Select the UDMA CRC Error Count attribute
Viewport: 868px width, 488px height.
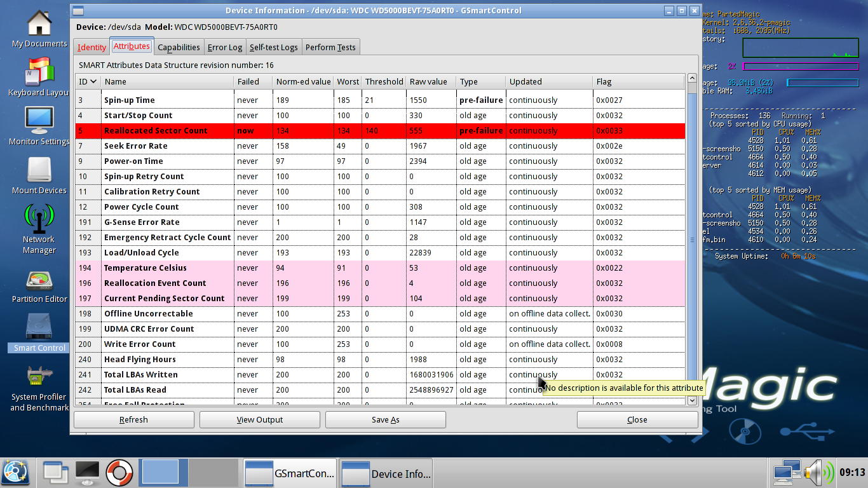click(x=380, y=329)
